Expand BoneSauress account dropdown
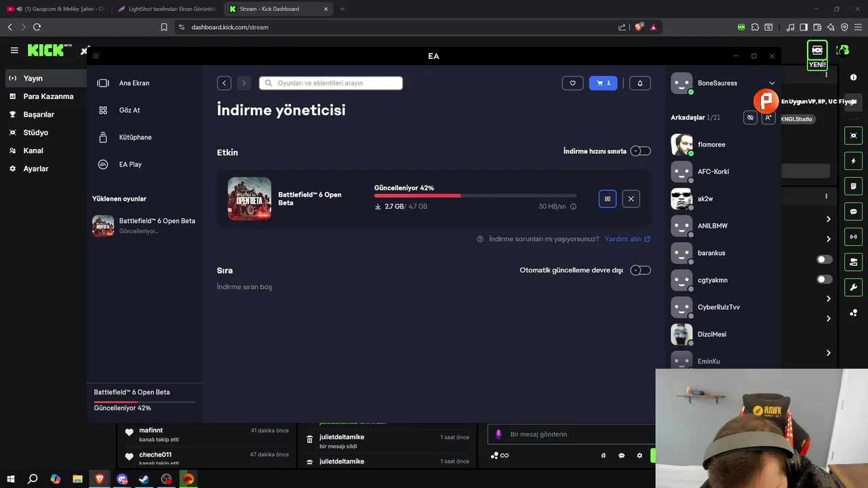This screenshot has height=488, width=868. (x=772, y=83)
